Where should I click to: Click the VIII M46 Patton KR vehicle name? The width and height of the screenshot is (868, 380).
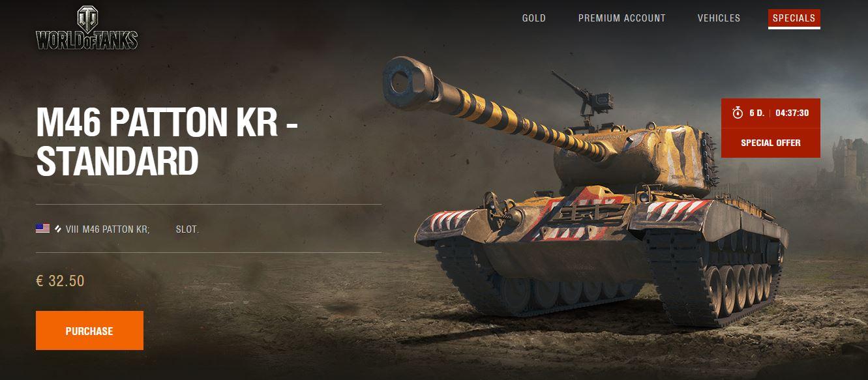click(108, 229)
